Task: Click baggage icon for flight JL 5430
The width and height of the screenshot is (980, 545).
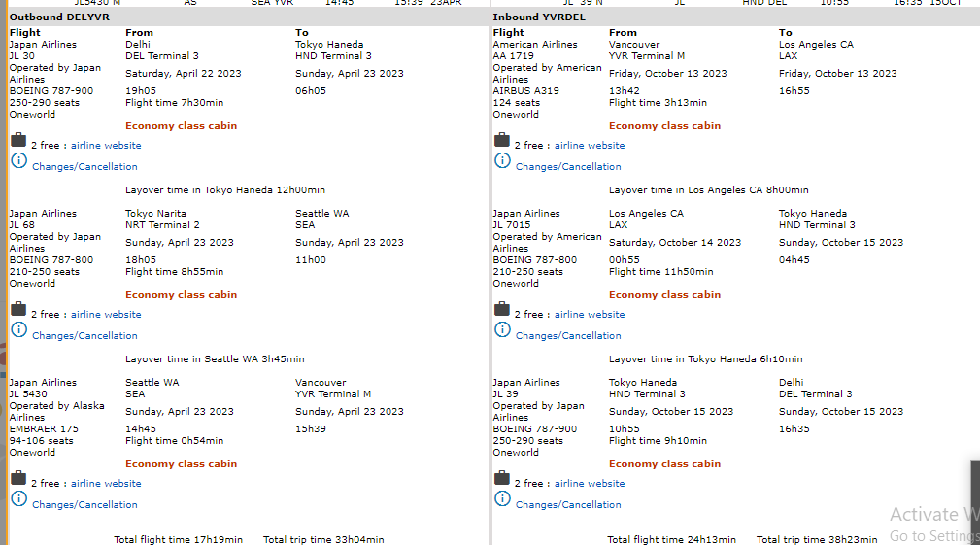Action: click(x=18, y=479)
